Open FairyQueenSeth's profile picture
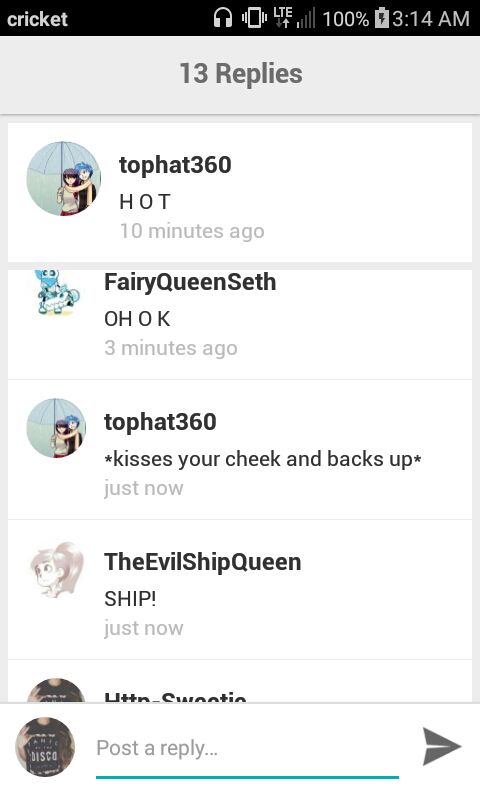 pyautogui.click(x=57, y=292)
